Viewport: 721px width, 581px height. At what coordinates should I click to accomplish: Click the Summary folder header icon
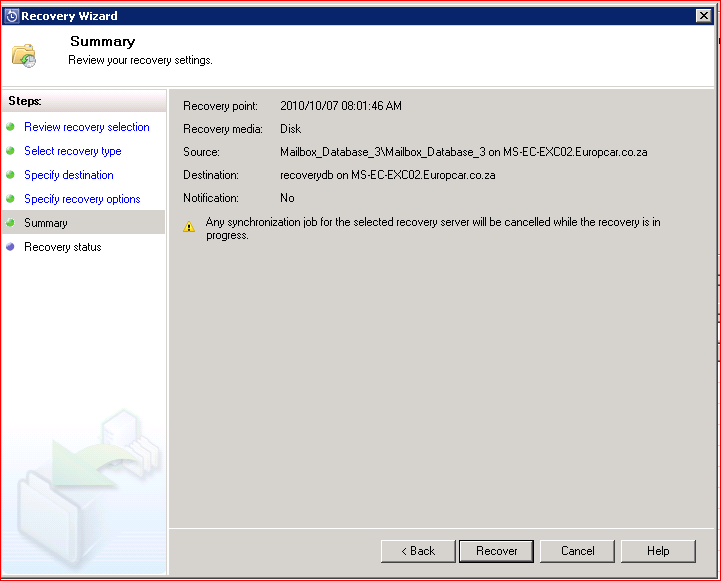pyautogui.click(x=24, y=54)
